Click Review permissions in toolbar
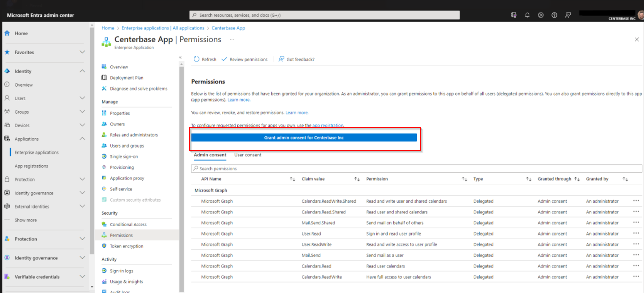This screenshot has height=293, width=644. tap(245, 60)
